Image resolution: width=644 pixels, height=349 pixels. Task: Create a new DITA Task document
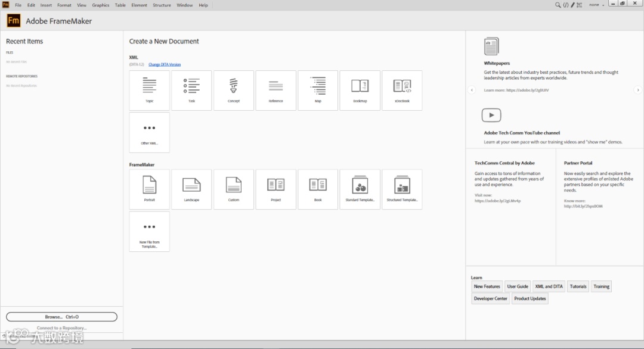click(191, 90)
